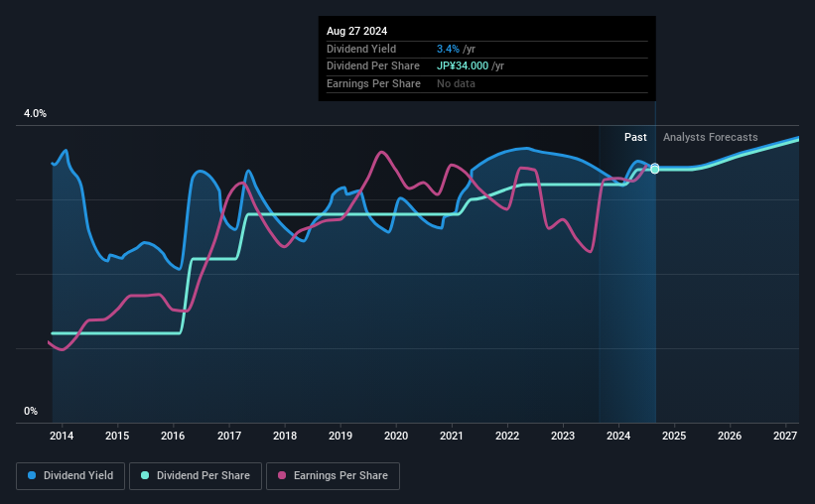Click the 2014 x-axis label
Viewport: 815px width, 504px height.
coord(62,436)
